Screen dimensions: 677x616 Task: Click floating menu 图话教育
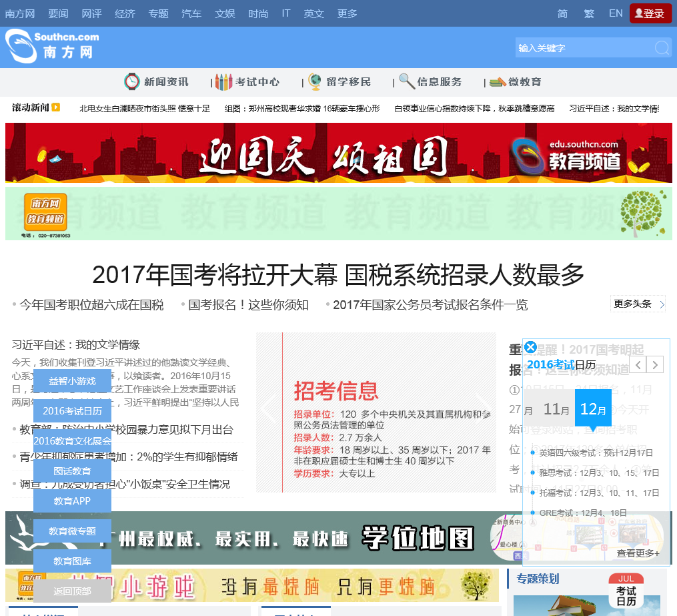coord(72,471)
